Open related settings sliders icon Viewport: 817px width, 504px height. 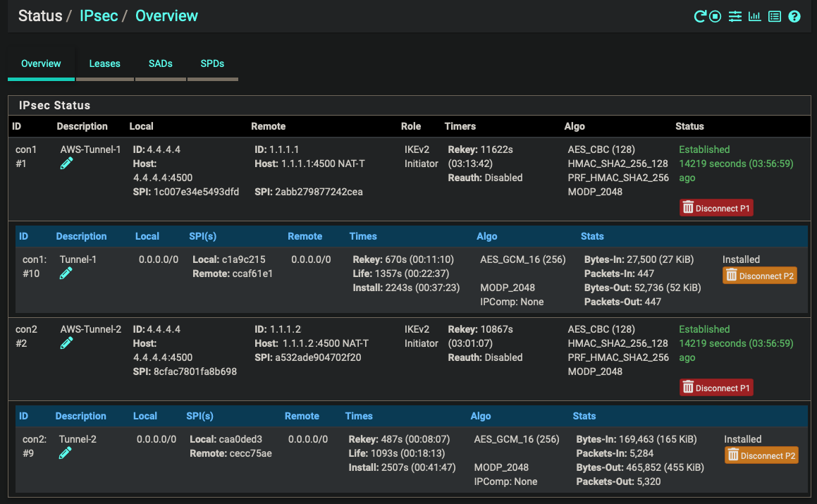click(x=735, y=16)
